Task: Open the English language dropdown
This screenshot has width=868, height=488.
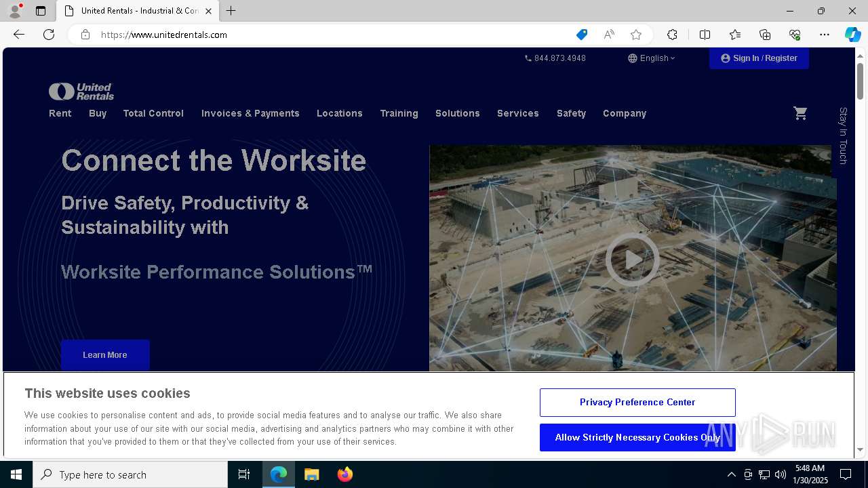Action: click(x=652, y=58)
